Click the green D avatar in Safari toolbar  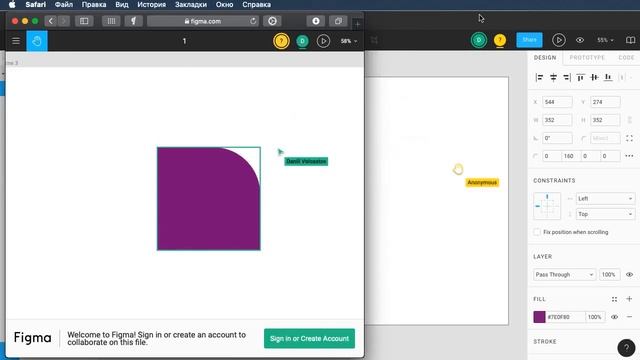pos(302,41)
